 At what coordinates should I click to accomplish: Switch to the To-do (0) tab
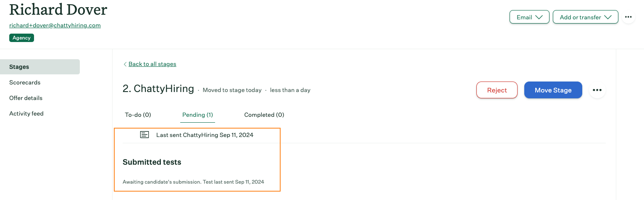point(138,115)
